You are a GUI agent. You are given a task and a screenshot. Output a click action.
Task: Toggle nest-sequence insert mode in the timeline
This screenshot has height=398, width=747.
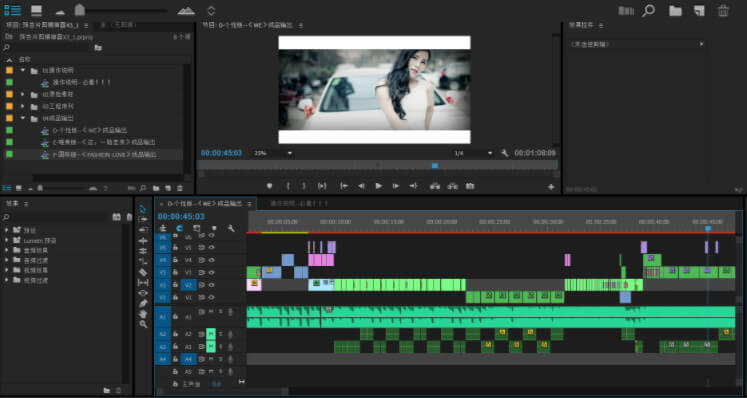point(163,228)
